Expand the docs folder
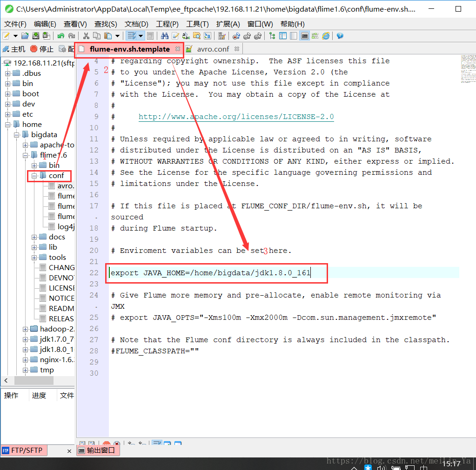 pos(34,237)
